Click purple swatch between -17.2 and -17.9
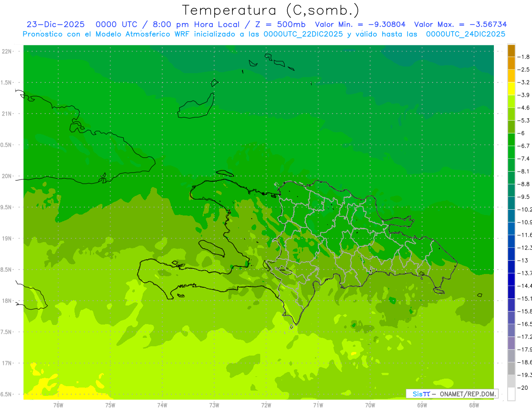This screenshot has height=411, width=532. point(511,343)
